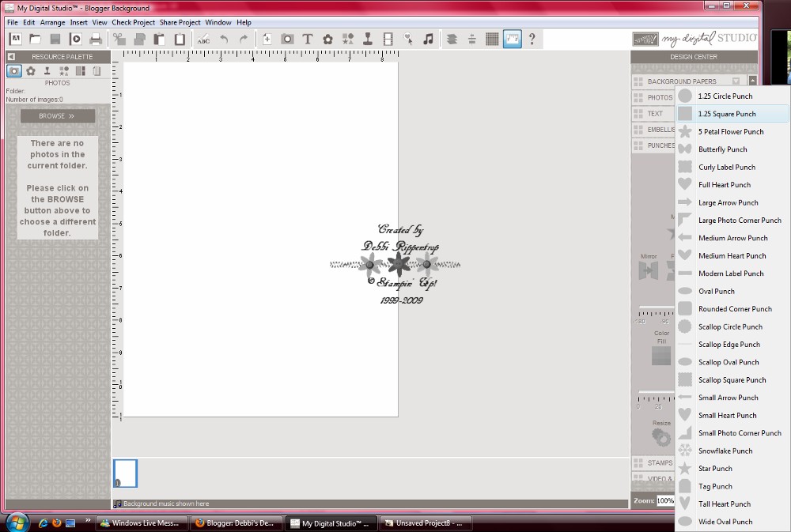
Task: Click the Color Fill swatch
Action: (x=661, y=356)
